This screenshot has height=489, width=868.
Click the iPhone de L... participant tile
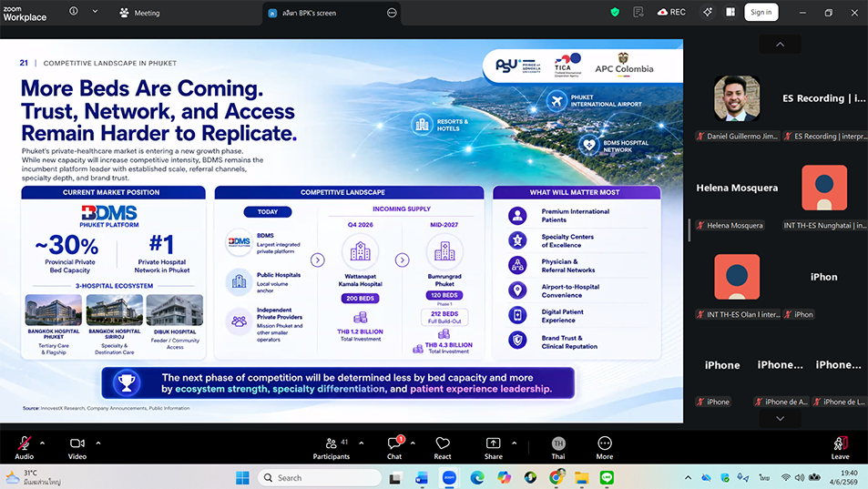pyautogui.click(x=838, y=365)
